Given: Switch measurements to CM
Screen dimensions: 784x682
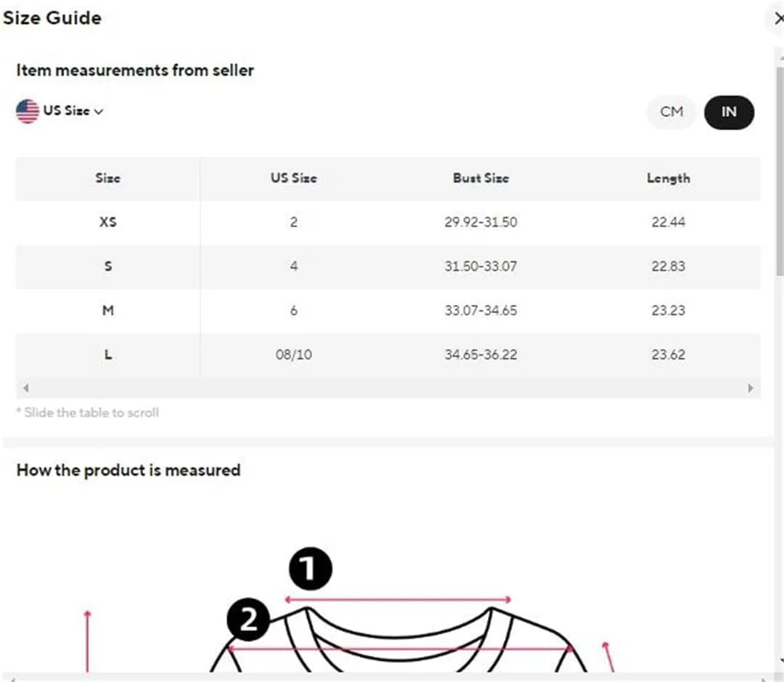Looking at the screenshot, I should click(x=671, y=112).
